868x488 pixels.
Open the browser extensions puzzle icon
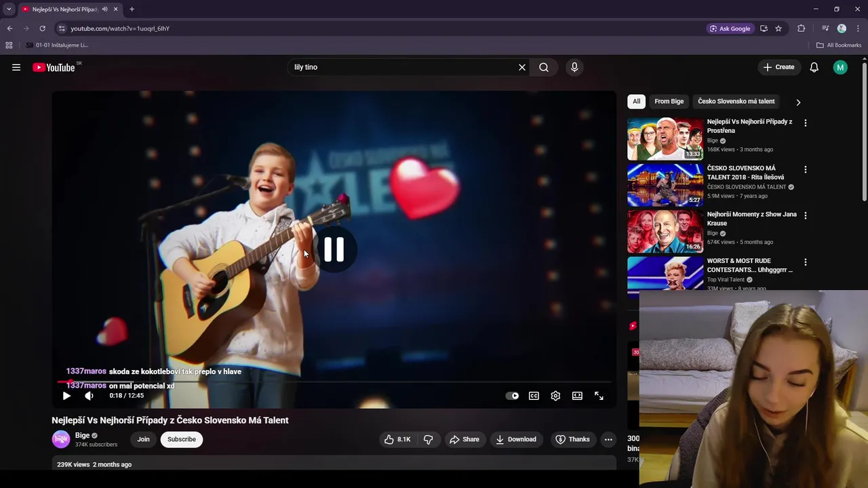pyautogui.click(x=802, y=28)
